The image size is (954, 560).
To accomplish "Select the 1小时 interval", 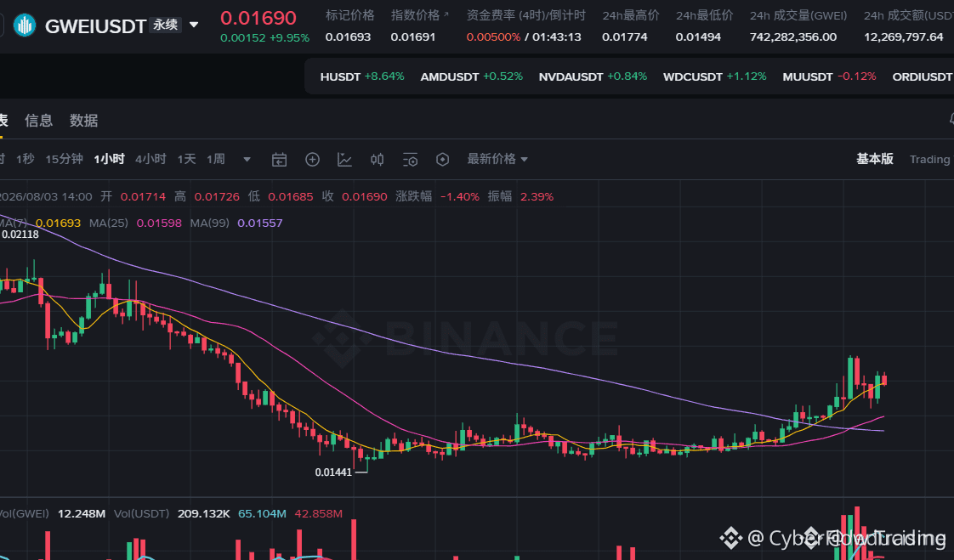I will (109, 159).
